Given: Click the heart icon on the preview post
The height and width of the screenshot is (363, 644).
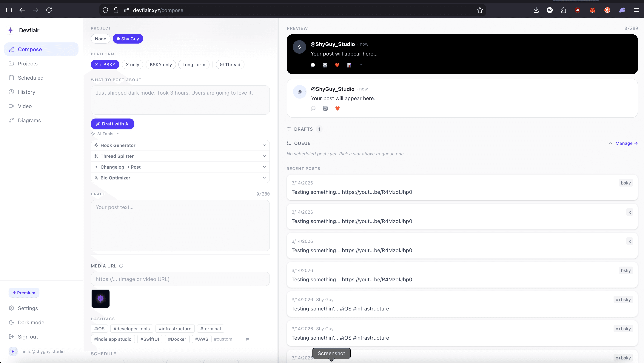Looking at the screenshot, I should (x=337, y=65).
